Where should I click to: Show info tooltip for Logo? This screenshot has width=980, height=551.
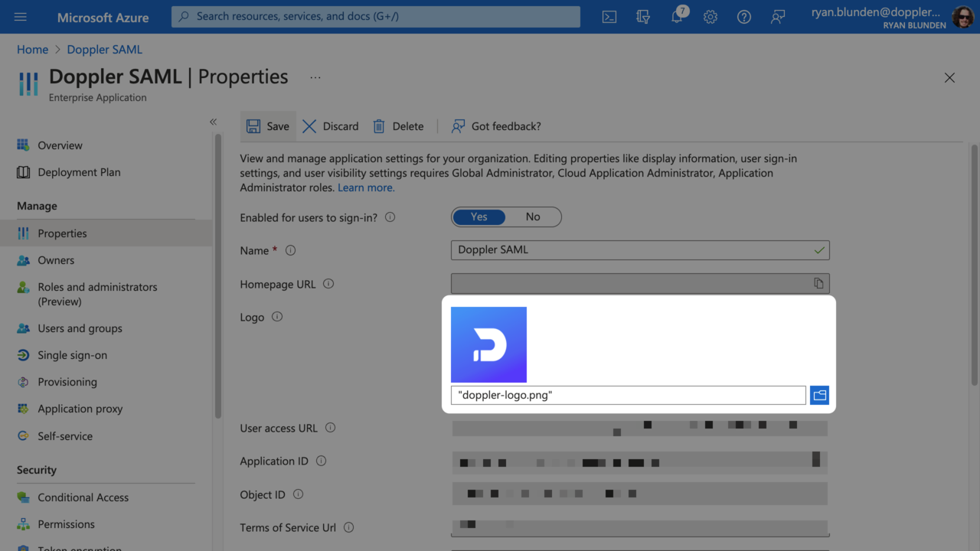(x=277, y=317)
